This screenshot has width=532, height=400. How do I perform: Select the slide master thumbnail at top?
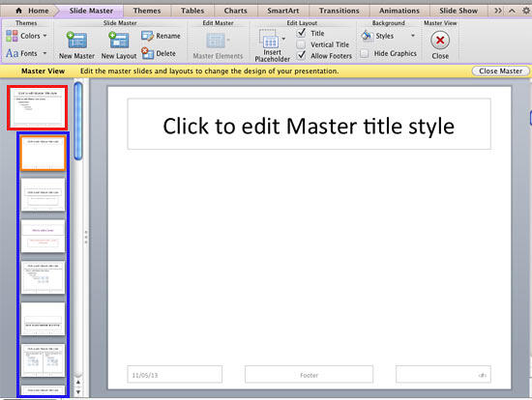coord(38,107)
